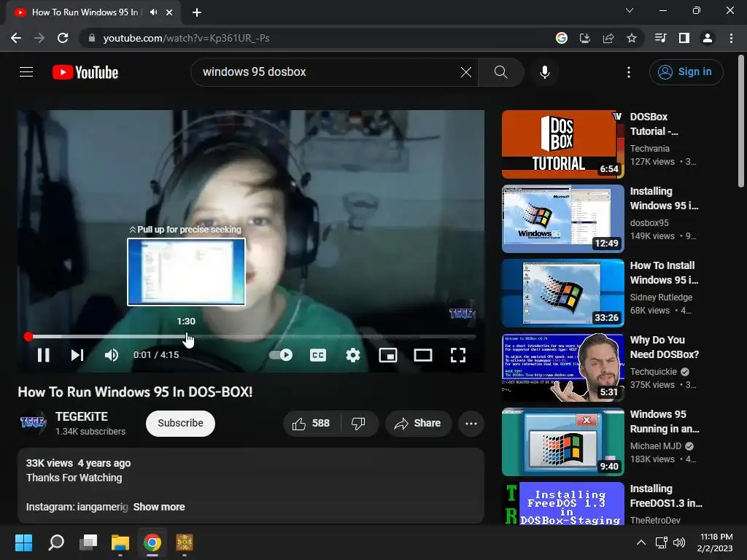Enable miniplayer mode
Viewport: 747px width, 560px height.
pos(388,355)
